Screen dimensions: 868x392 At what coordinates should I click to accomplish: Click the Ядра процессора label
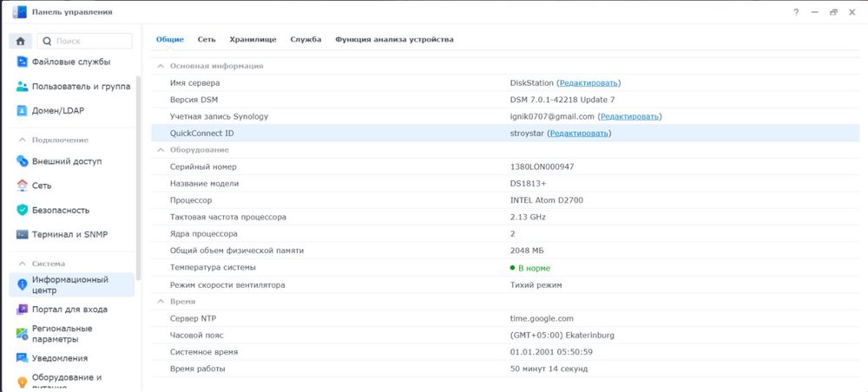(204, 234)
